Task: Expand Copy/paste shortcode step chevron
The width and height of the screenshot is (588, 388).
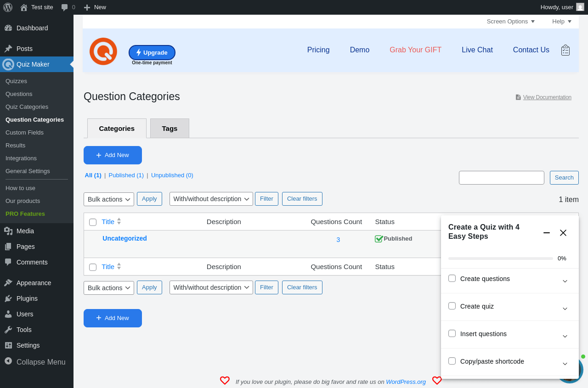Action: (565, 364)
